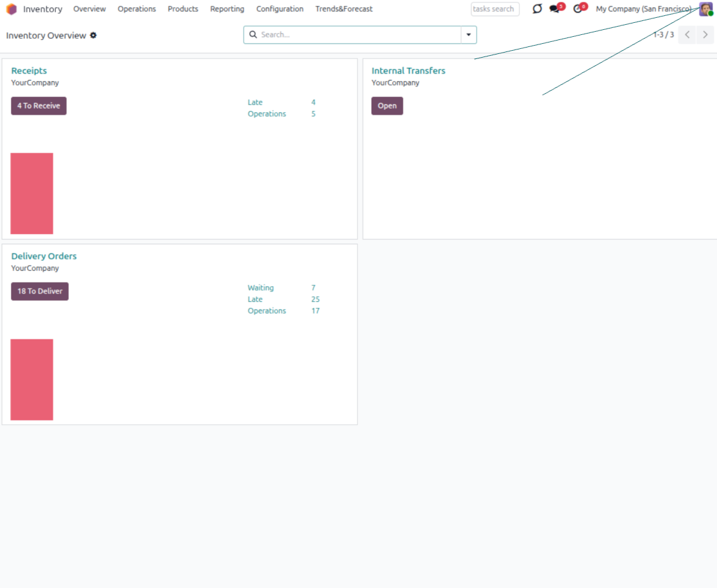Viewport: 717px width, 588px height.
Task: Click the Odoo Inventory app logo icon
Action: [x=11, y=9]
